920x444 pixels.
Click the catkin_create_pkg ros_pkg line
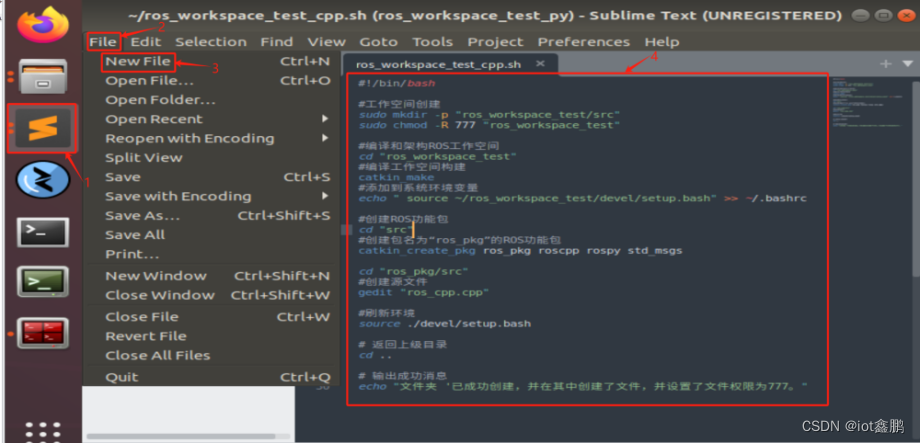click(520, 252)
